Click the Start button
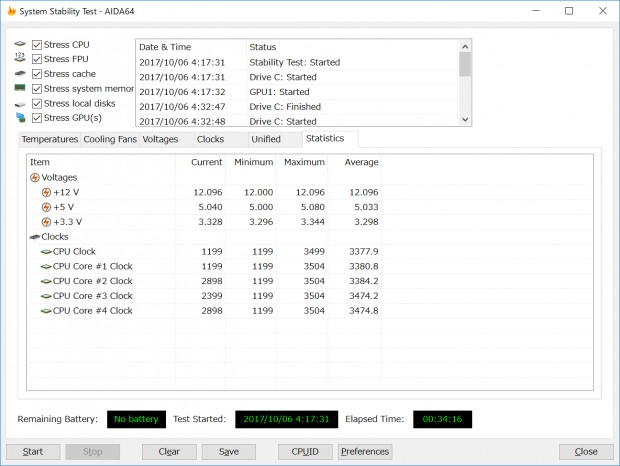 coord(33,452)
